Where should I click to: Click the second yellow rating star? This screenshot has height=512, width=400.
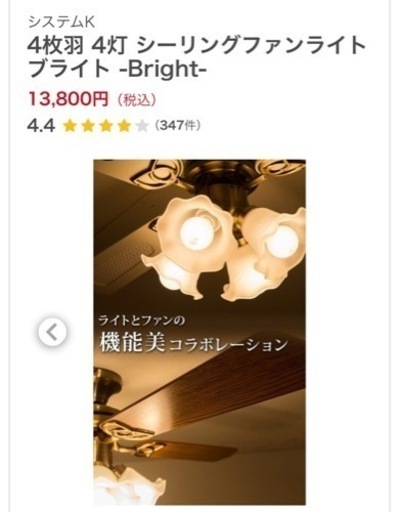88,126
